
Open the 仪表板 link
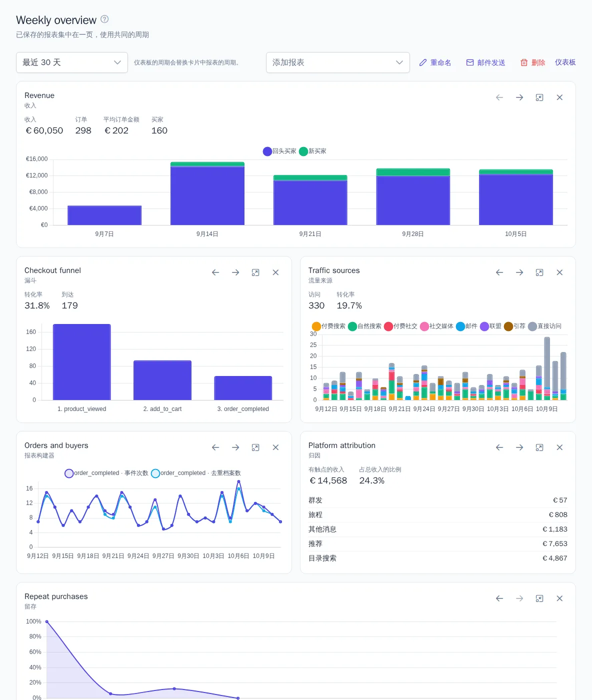(x=565, y=62)
